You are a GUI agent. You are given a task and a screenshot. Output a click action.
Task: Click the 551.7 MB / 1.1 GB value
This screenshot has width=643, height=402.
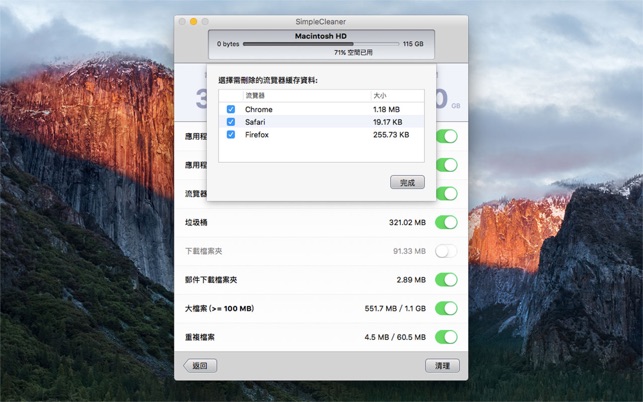[x=395, y=308]
